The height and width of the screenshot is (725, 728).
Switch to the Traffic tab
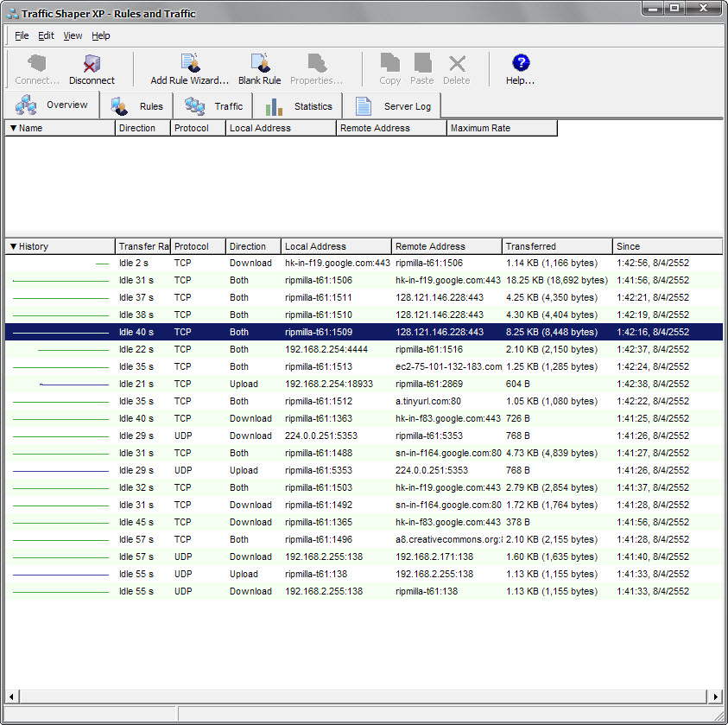point(215,106)
